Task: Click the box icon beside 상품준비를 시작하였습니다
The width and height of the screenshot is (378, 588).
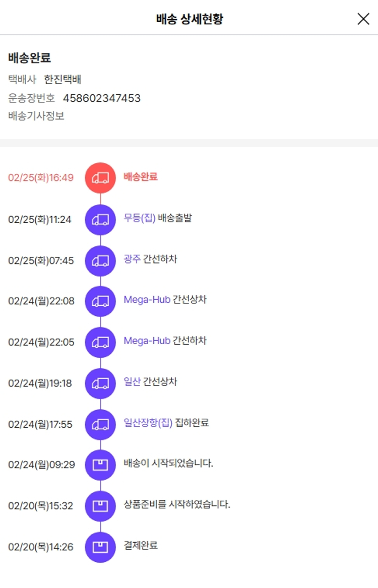Action: pyautogui.click(x=100, y=505)
